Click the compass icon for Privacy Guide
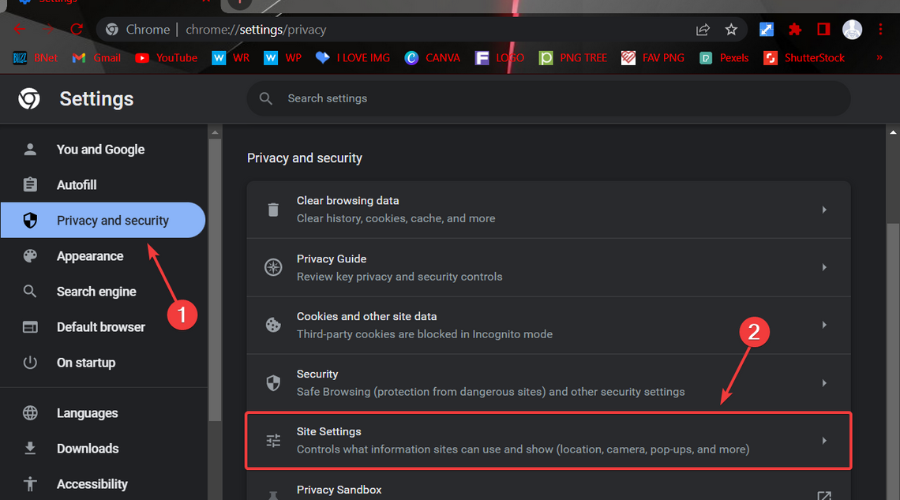Image resolution: width=900 pixels, height=500 pixels. click(x=273, y=267)
